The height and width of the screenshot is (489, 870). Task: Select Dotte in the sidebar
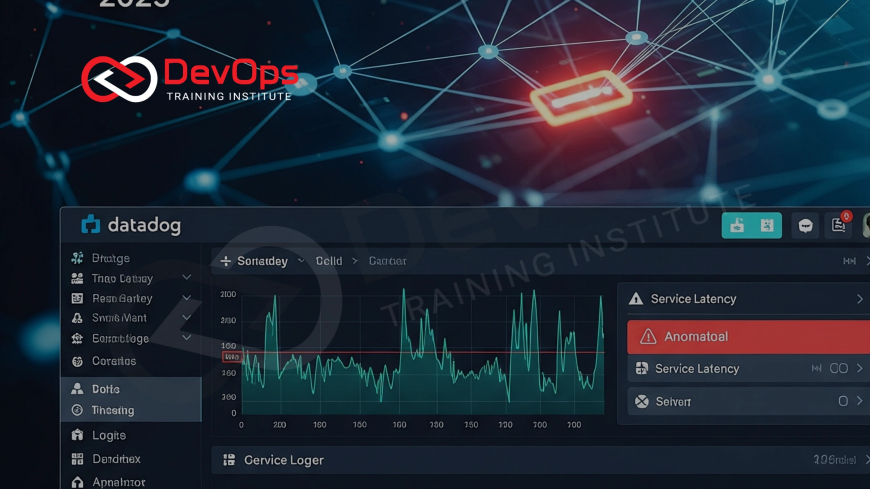pyautogui.click(x=106, y=389)
